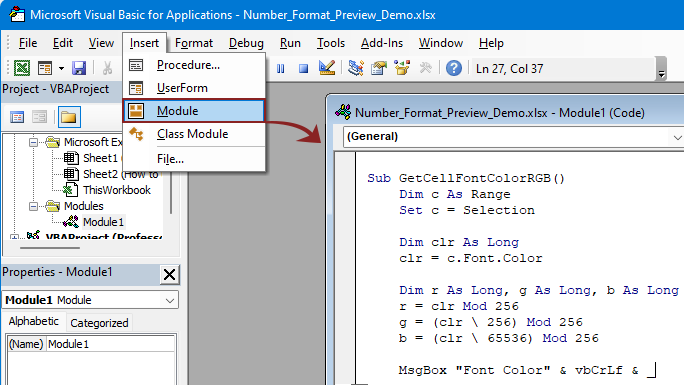Click the Project pane horizontal scrollbar
The height and width of the screenshot is (385, 684).
(50, 248)
